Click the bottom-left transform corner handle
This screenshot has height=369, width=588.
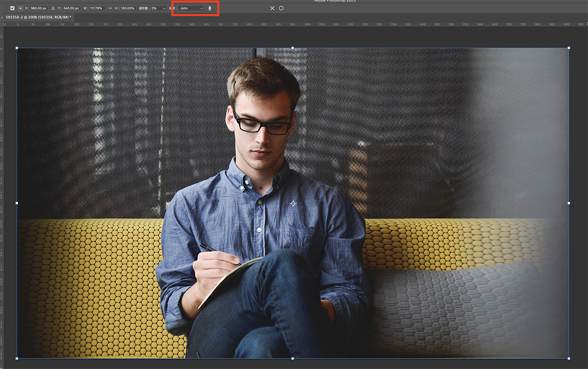tap(17, 358)
